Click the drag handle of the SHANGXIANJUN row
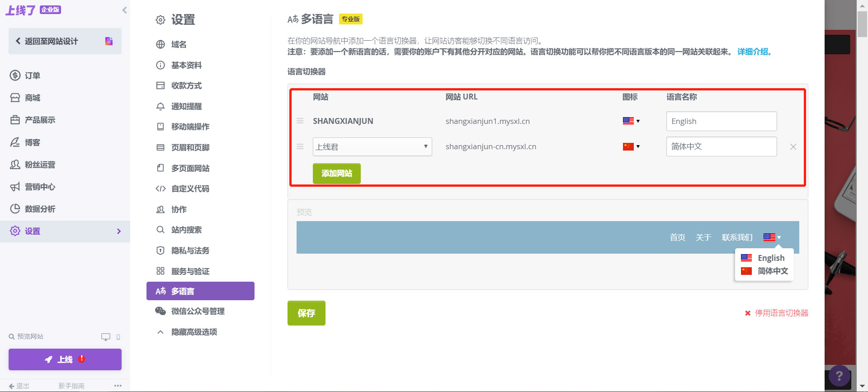 [x=300, y=121]
